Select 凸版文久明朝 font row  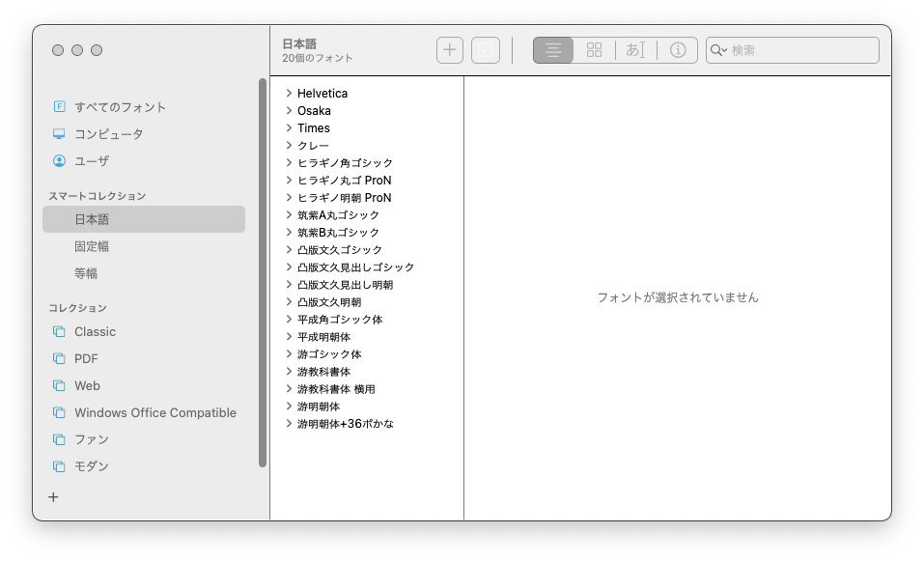coord(368,301)
